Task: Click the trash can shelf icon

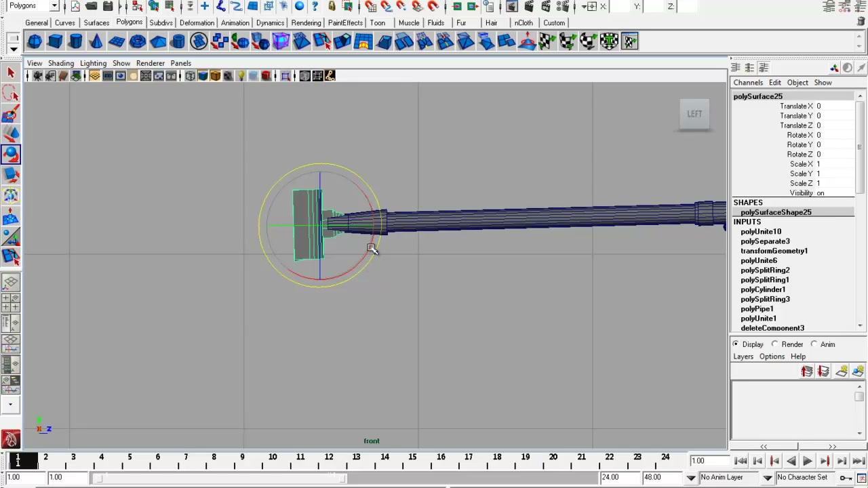Action: 861,22
